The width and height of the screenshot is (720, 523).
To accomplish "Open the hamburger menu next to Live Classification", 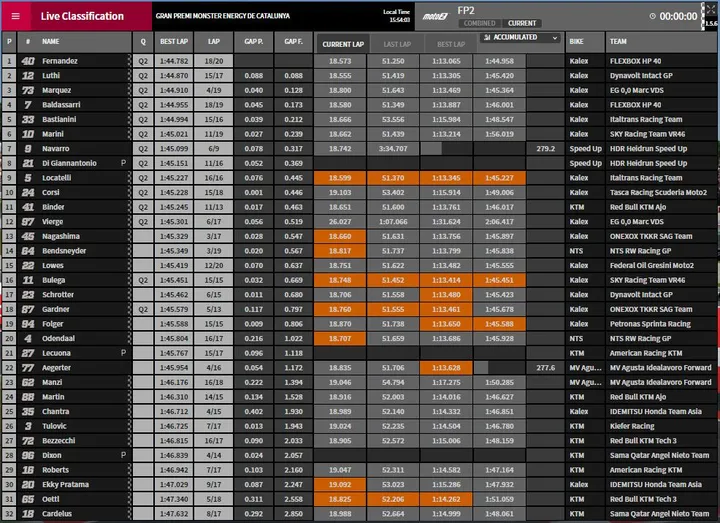I will click(x=16, y=16).
